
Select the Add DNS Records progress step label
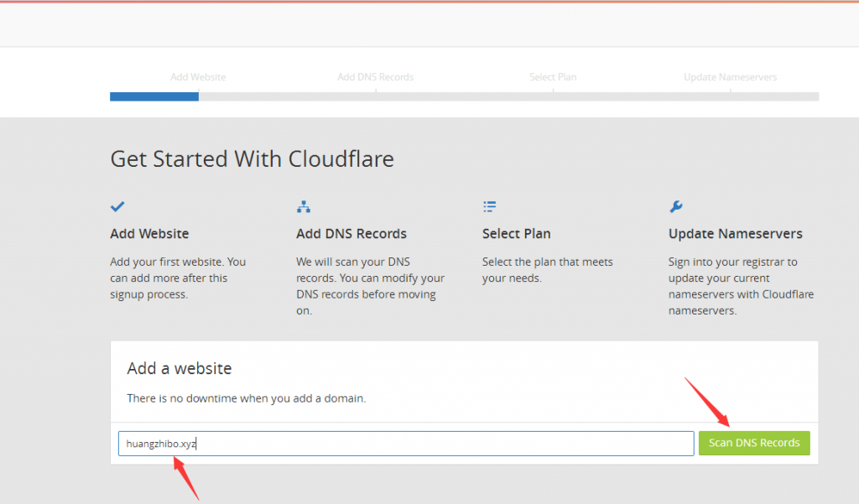(x=375, y=77)
